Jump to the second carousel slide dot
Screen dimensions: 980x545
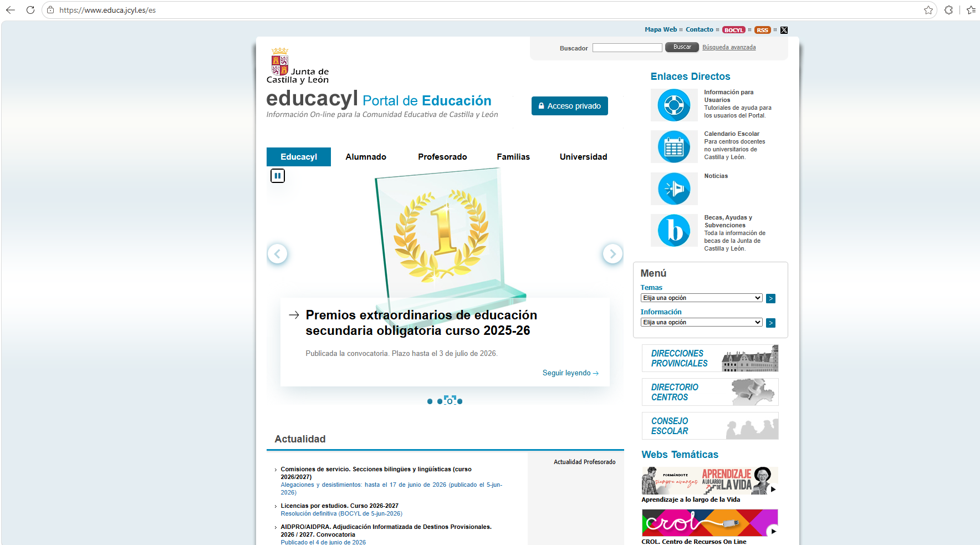coord(440,401)
